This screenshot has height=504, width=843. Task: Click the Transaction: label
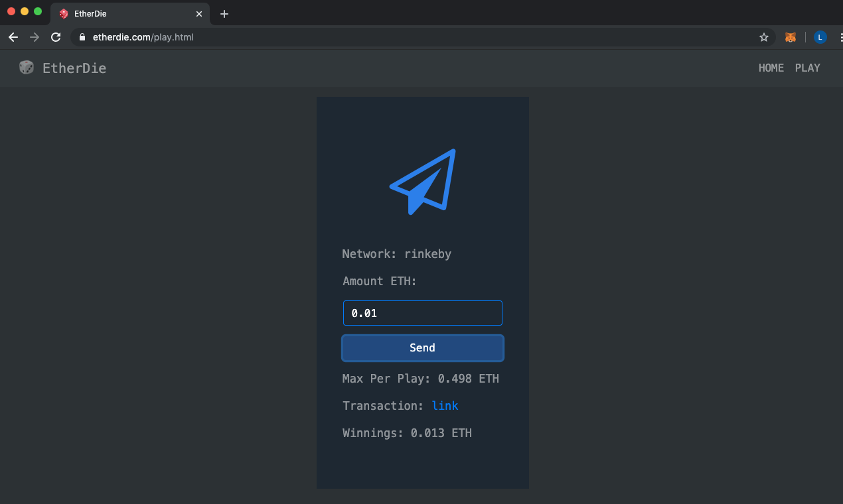383,406
